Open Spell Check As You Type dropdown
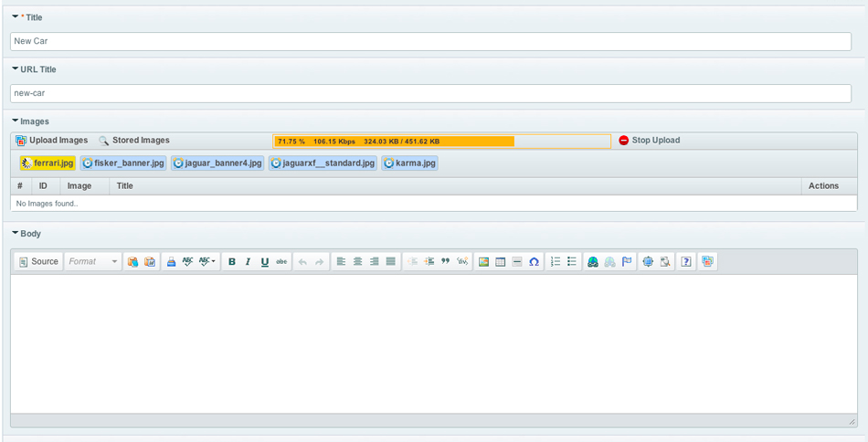868x442 pixels. point(207,262)
